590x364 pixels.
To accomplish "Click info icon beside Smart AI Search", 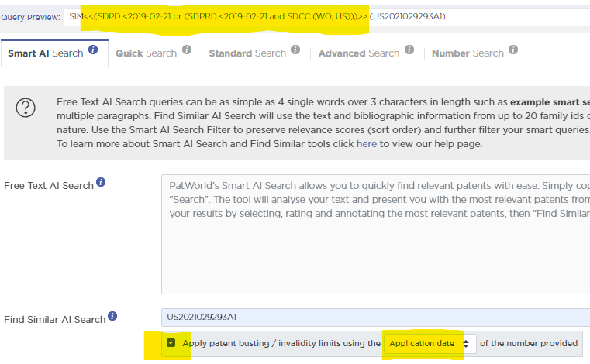I will (93, 50).
